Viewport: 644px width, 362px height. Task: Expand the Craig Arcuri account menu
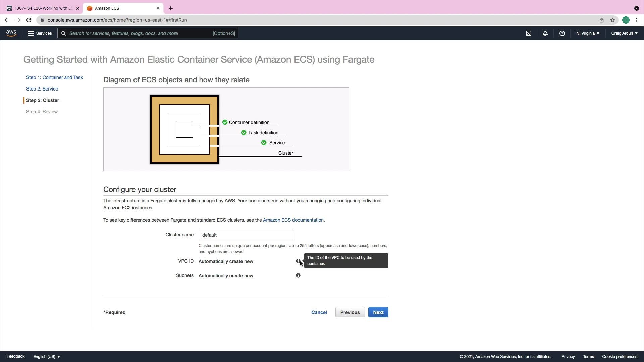pos(624,33)
